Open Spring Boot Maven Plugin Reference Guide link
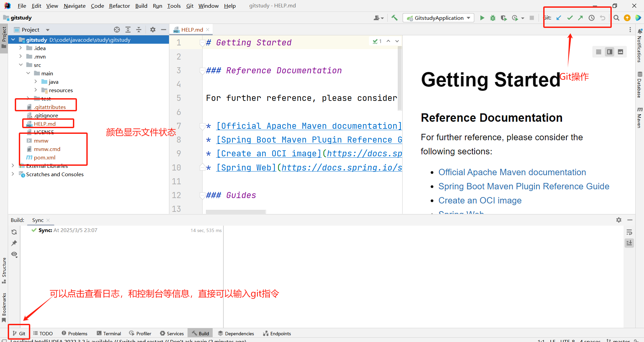Viewport: 644px width, 342px height. 524,186
